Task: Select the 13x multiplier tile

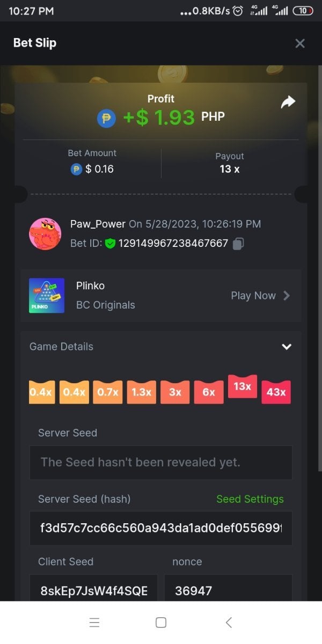Action: (x=243, y=386)
